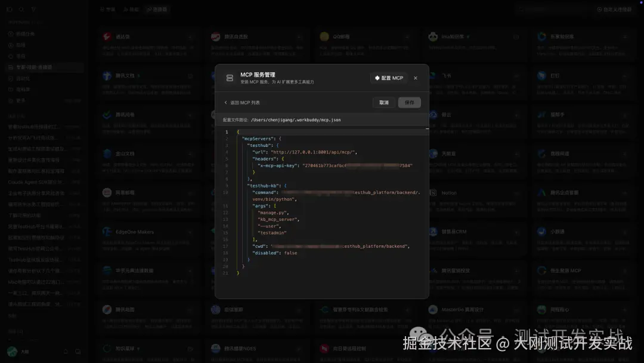The image size is (644, 363).
Task: Click the "disabled": false line
Action: [x=274, y=253]
